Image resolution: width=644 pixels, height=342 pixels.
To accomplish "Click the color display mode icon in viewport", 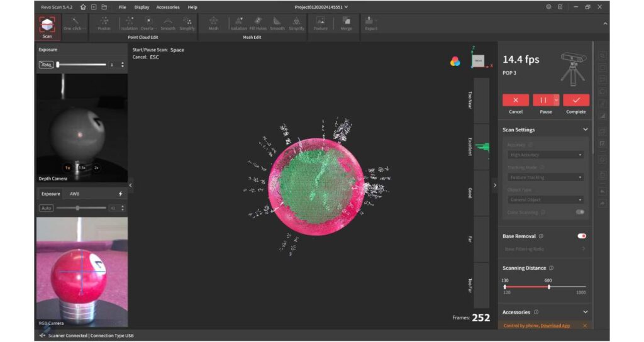I will click(x=455, y=62).
